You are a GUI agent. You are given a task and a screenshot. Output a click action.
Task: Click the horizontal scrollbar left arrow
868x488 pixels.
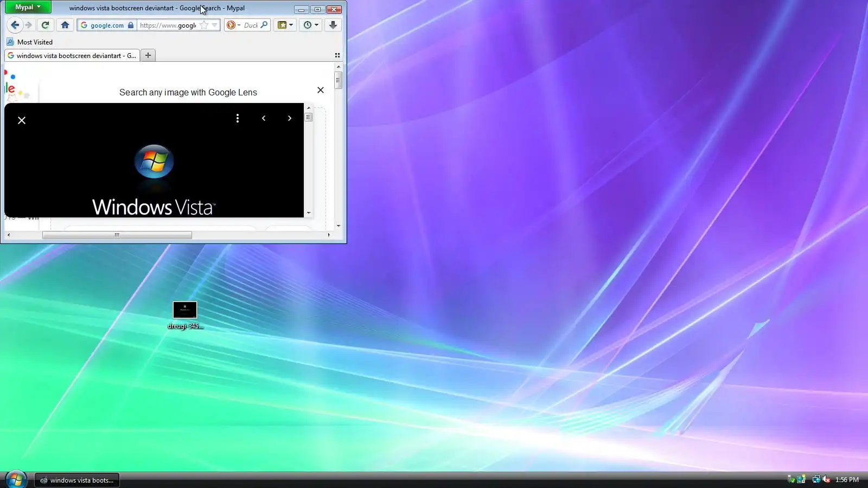8,235
